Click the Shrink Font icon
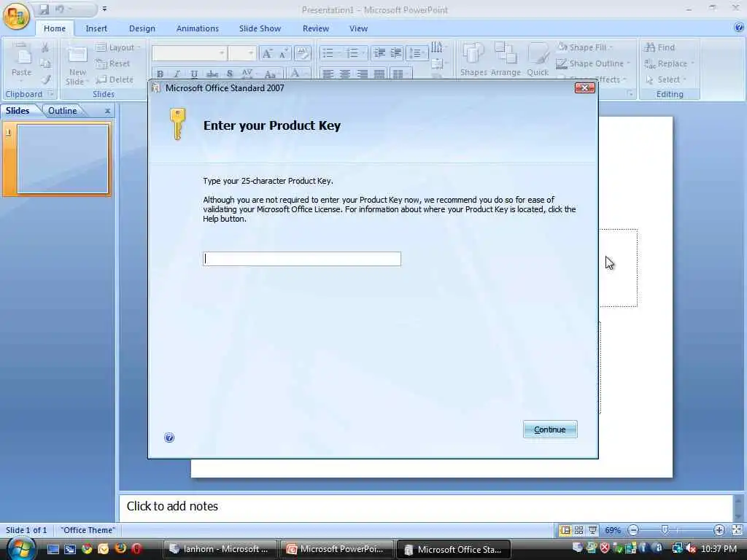The image size is (747, 560). tap(283, 53)
